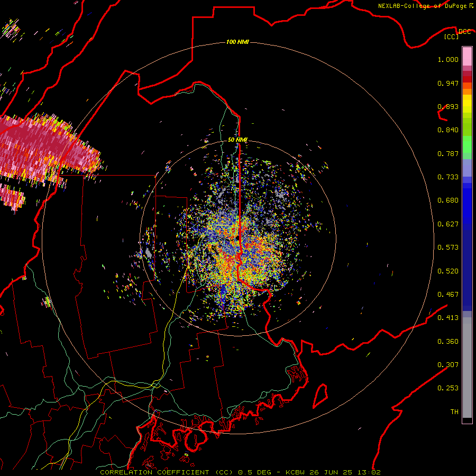The height and width of the screenshot is (476, 476).
Task: Click the [CC] legend title
Action: point(452,36)
